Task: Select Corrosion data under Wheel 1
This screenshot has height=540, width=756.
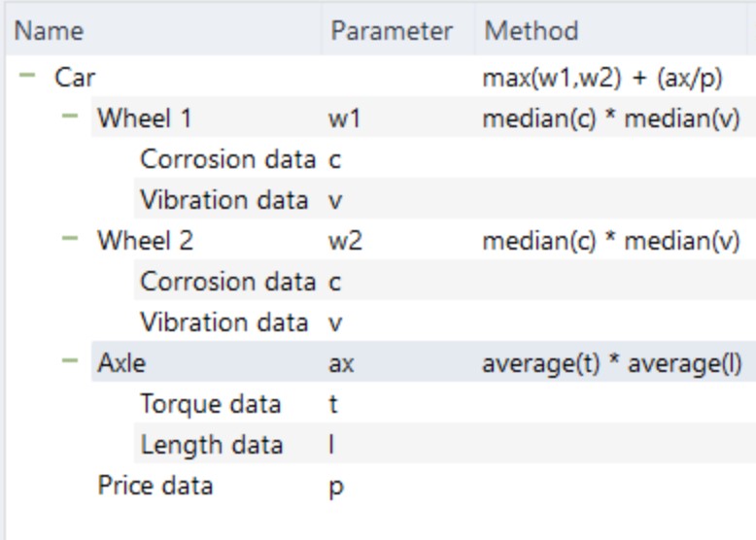Action: pyautogui.click(x=227, y=159)
